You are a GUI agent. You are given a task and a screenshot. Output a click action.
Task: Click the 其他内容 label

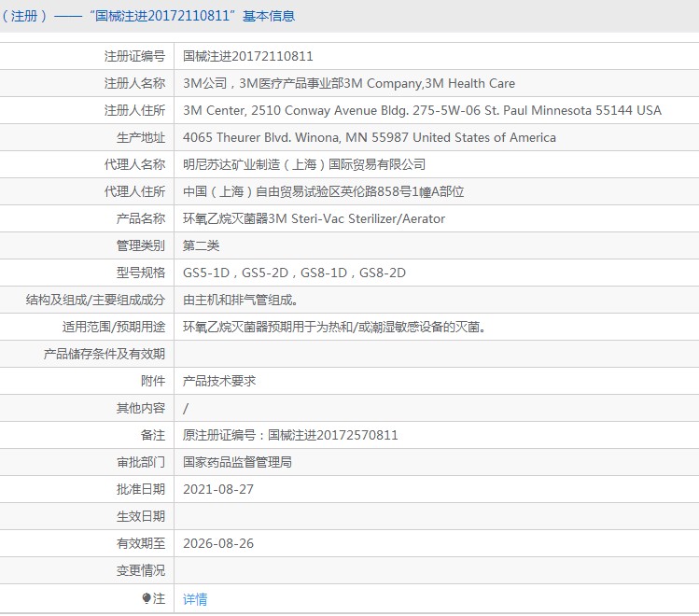pyautogui.click(x=141, y=408)
